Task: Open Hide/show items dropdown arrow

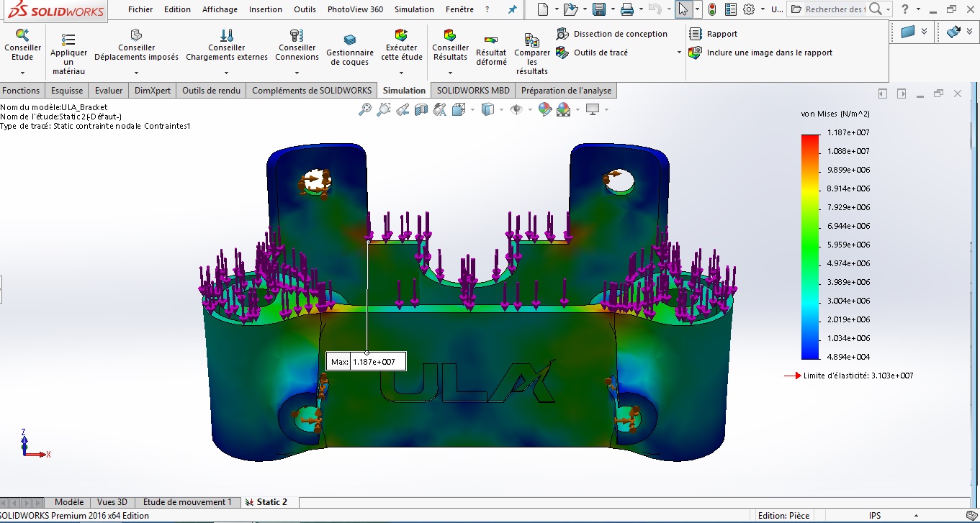Action: pos(530,110)
